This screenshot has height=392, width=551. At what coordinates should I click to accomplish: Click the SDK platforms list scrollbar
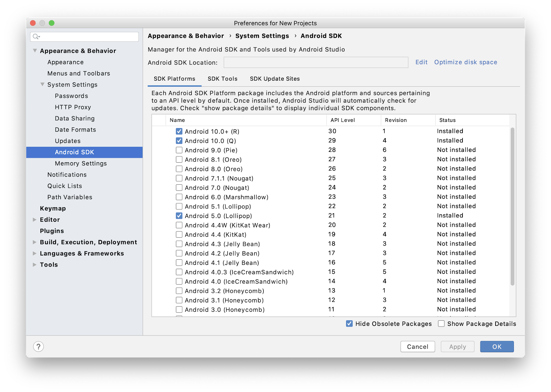click(x=512, y=207)
